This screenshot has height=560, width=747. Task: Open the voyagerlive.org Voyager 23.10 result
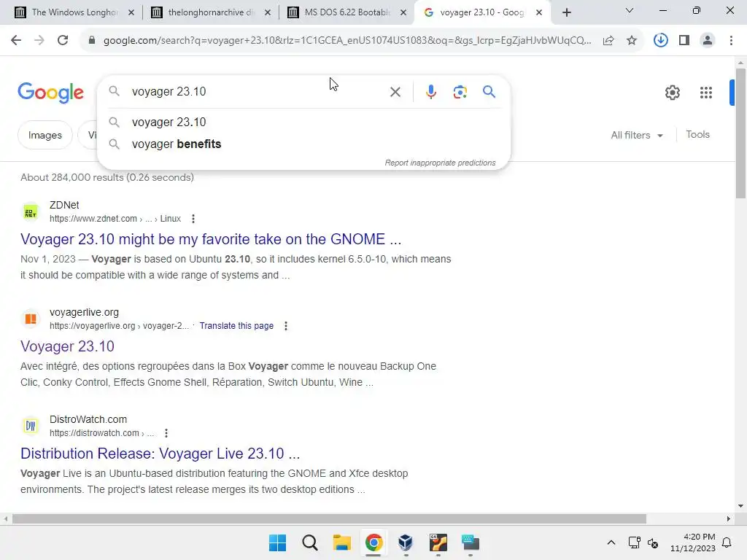[x=67, y=346]
